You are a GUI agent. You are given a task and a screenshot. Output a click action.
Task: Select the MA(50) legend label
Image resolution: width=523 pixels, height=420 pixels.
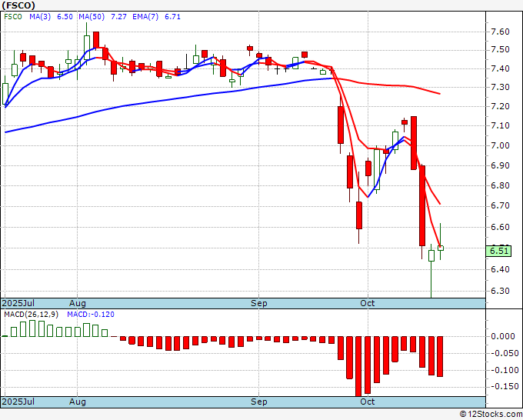tap(92, 17)
